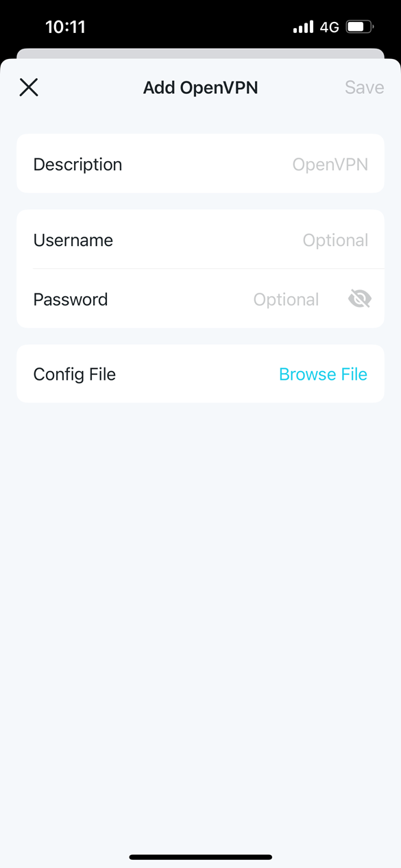Select the battery indicator in the status bar

(x=359, y=26)
